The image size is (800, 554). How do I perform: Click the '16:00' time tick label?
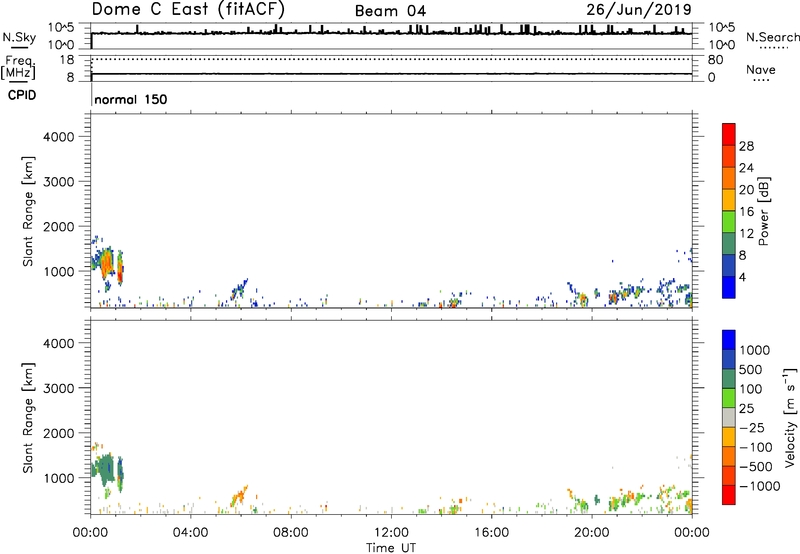[x=491, y=533]
